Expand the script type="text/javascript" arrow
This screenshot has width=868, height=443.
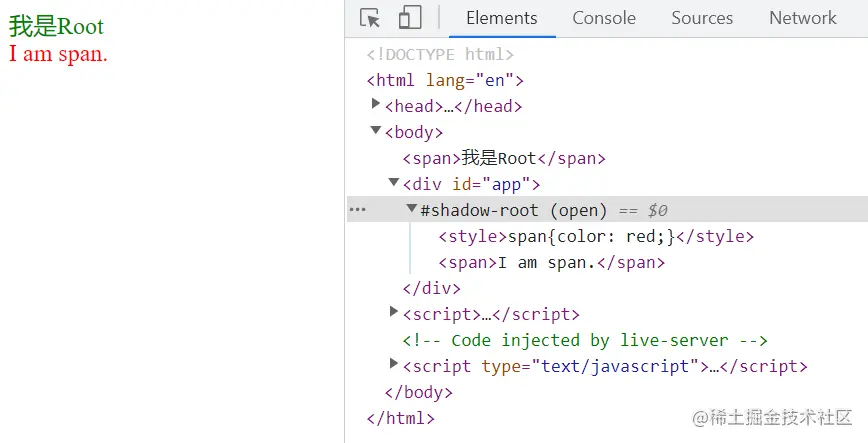tap(394, 363)
